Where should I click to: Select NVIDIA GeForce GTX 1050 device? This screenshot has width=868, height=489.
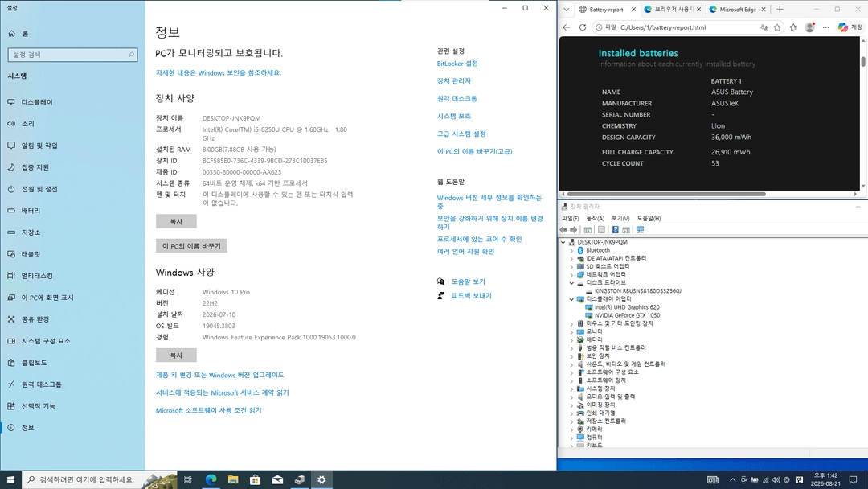(627, 315)
